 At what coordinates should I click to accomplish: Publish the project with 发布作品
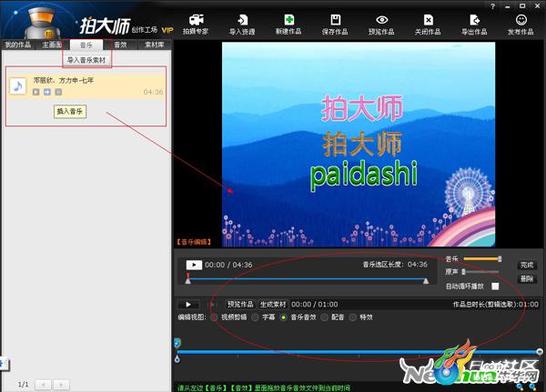click(x=521, y=25)
